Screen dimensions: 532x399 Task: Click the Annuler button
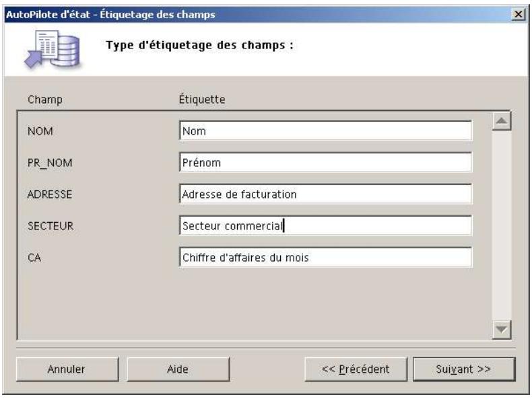coord(67,369)
